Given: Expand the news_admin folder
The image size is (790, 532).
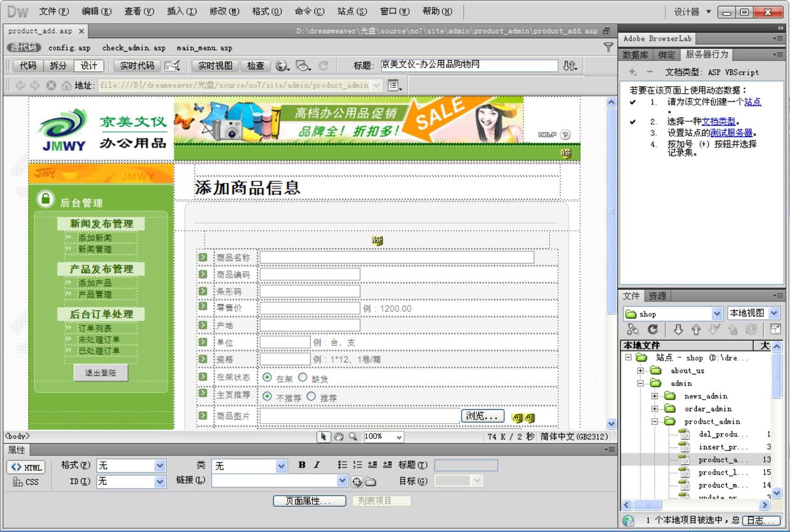Looking at the screenshot, I should (655, 396).
